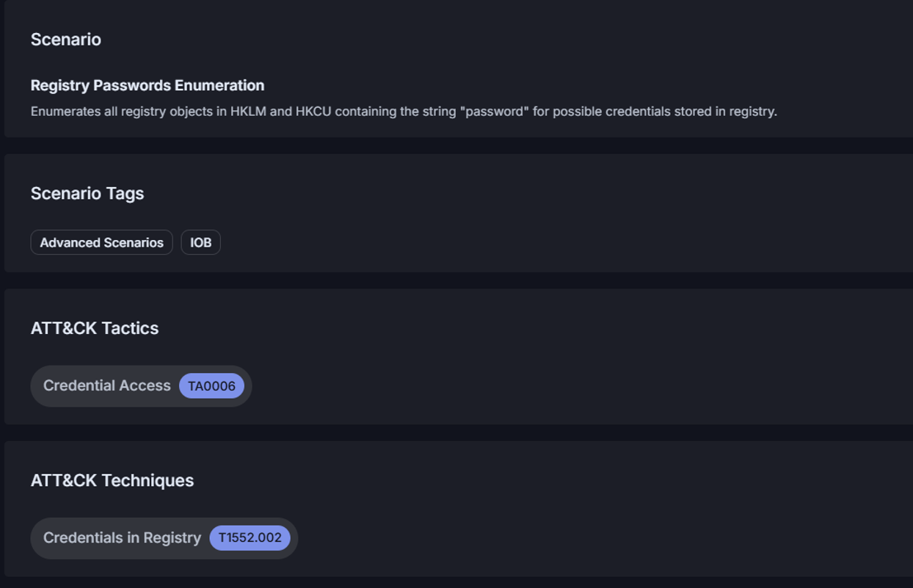Click the ATT&CK Techniques heading
This screenshot has height=588, width=913.
coord(112,481)
